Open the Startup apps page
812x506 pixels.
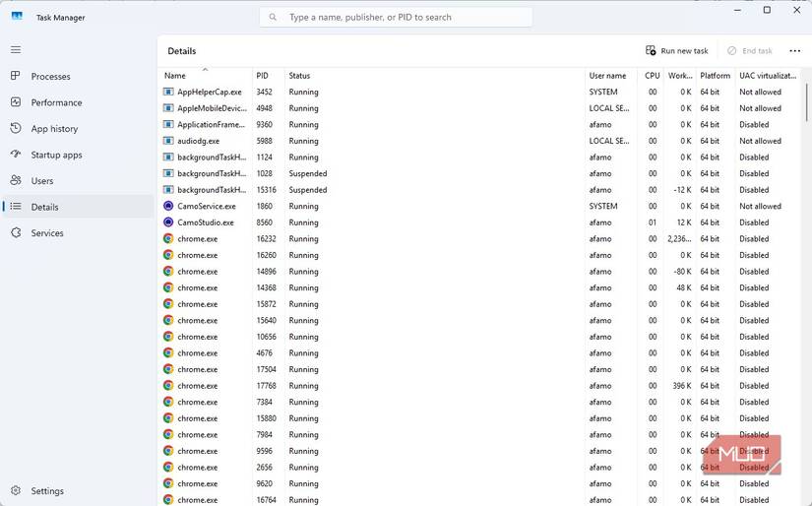click(x=78, y=155)
